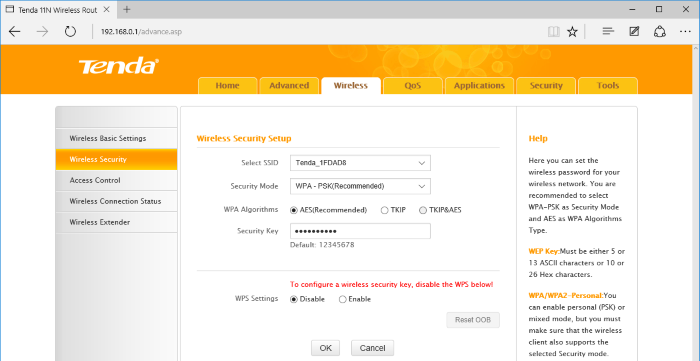The width and height of the screenshot is (700, 361).
Task: Expand the Select SSID dropdown
Action: click(x=360, y=163)
